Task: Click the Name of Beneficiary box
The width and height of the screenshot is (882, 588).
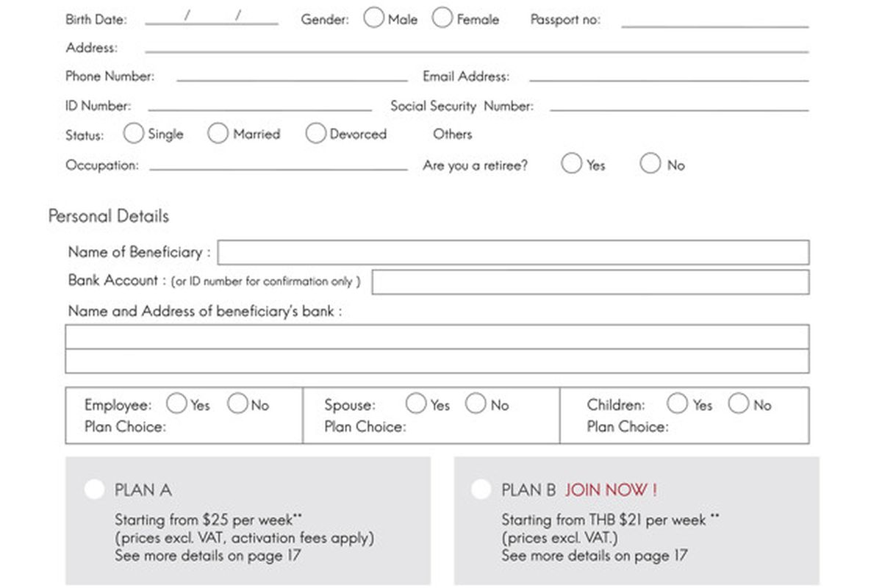Action: [x=514, y=252]
